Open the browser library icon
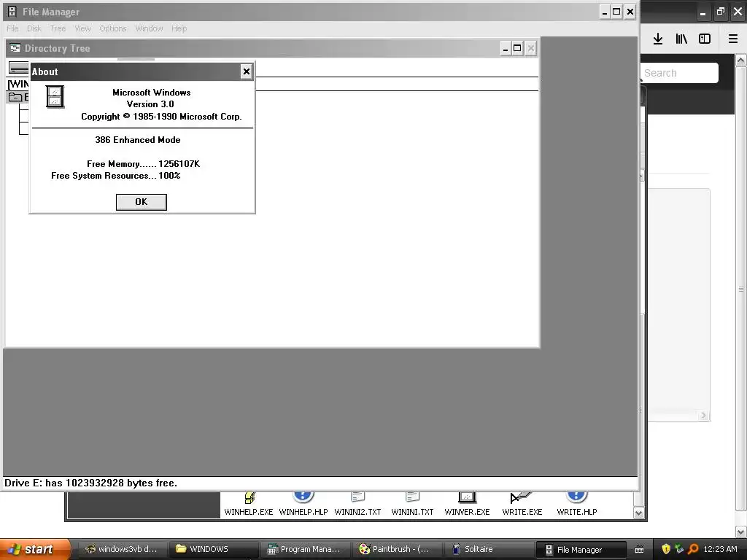The width and height of the screenshot is (747, 560). (681, 39)
